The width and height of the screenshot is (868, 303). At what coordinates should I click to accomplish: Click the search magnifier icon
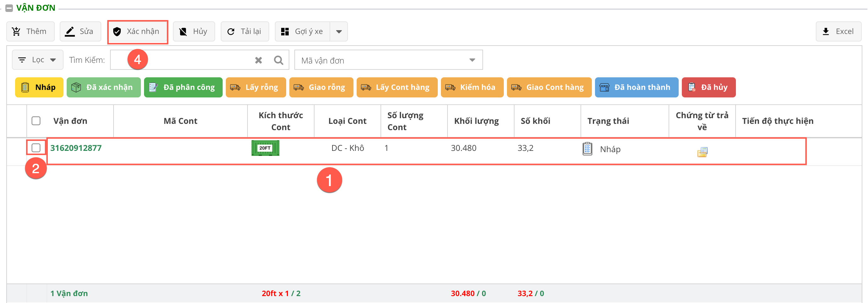point(278,60)
